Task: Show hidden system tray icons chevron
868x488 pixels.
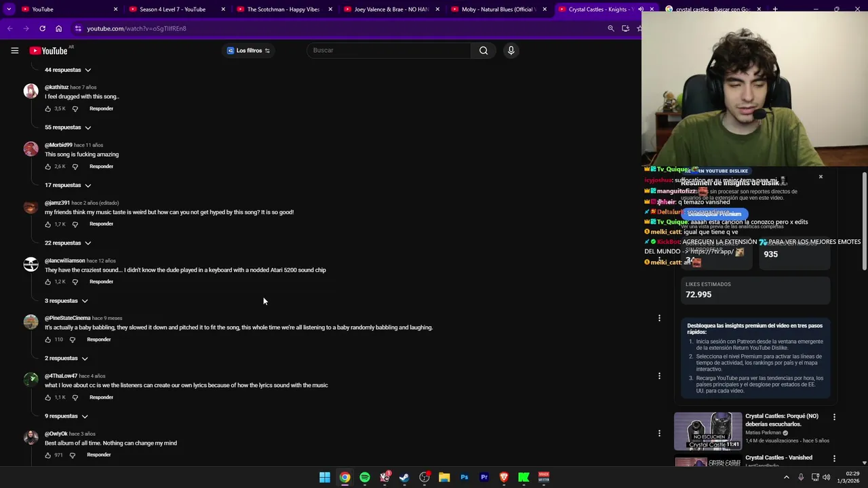Action: coord(787,477)
